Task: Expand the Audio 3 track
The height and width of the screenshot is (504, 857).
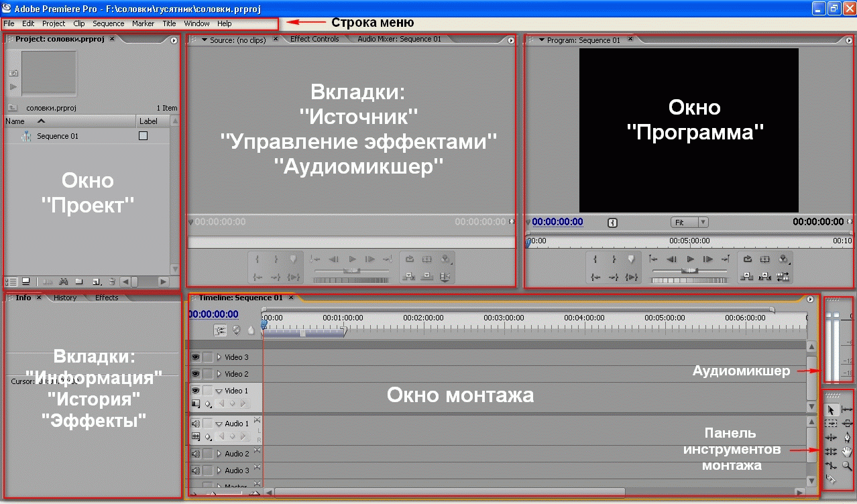Action: [x=219, y=470]
